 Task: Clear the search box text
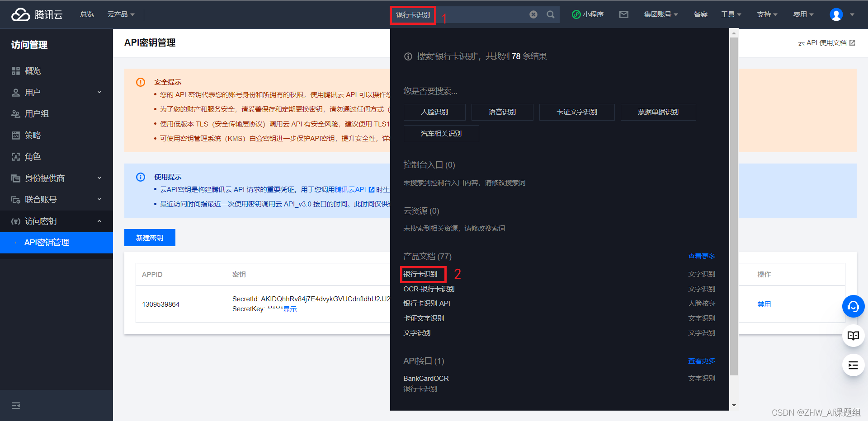[533, 14]
